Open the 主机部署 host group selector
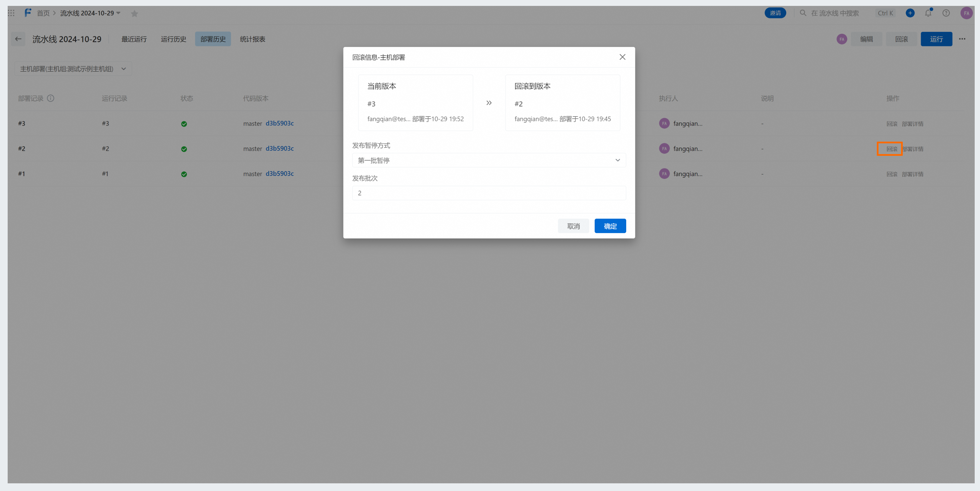The height and width of the screenshot is (491, 980). tap(73, 69)
